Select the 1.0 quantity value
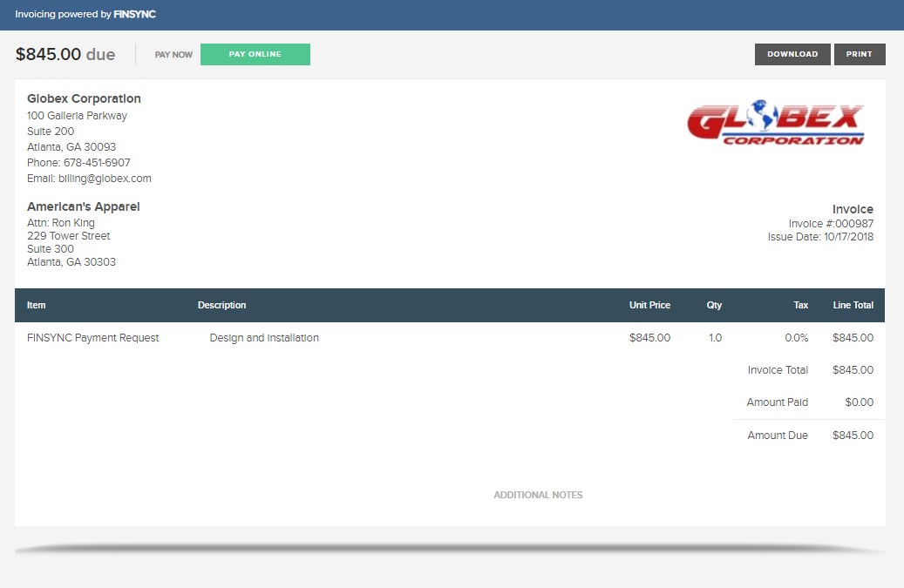This screenshot has height=588, width=904. [715, 338]
